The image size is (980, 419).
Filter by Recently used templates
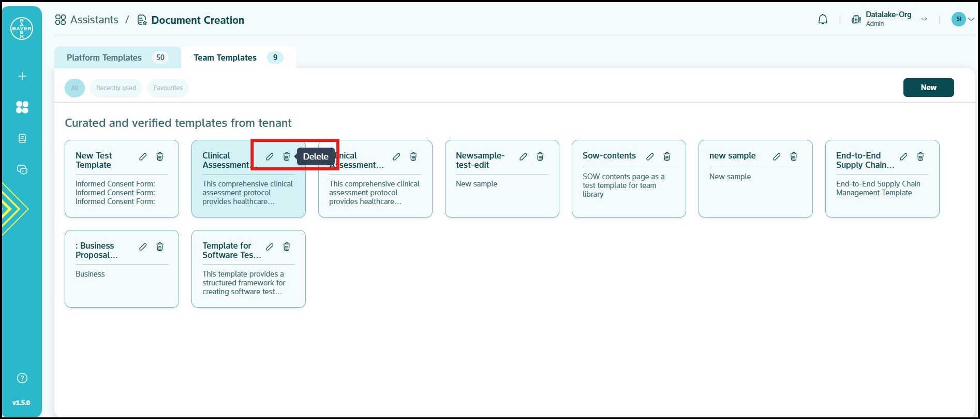pos(116,88)
